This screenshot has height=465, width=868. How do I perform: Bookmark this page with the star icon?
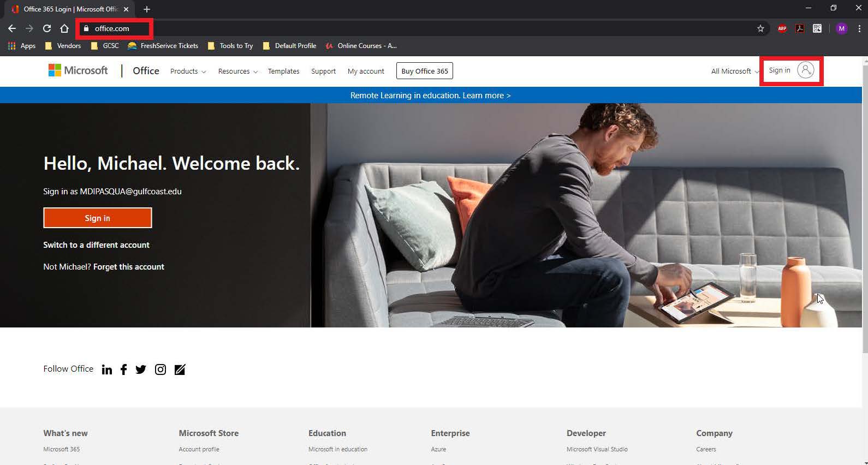[x=760, y=28]
